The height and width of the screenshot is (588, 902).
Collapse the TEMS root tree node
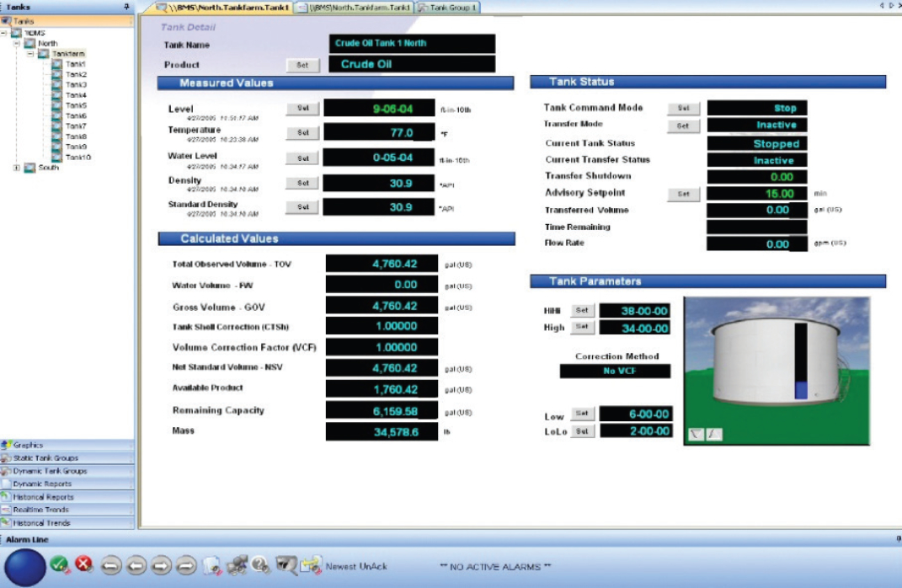[x=4, y=33]
